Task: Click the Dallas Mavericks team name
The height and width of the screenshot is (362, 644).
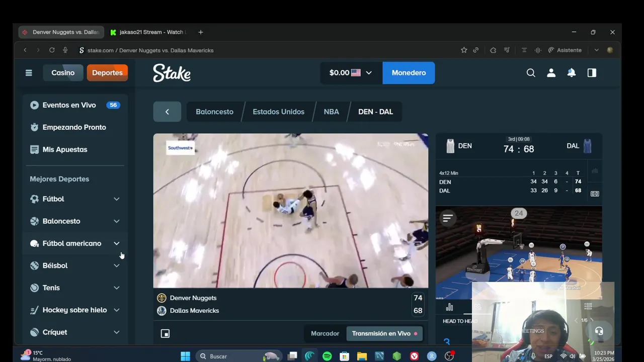Action: coord(194,311)
